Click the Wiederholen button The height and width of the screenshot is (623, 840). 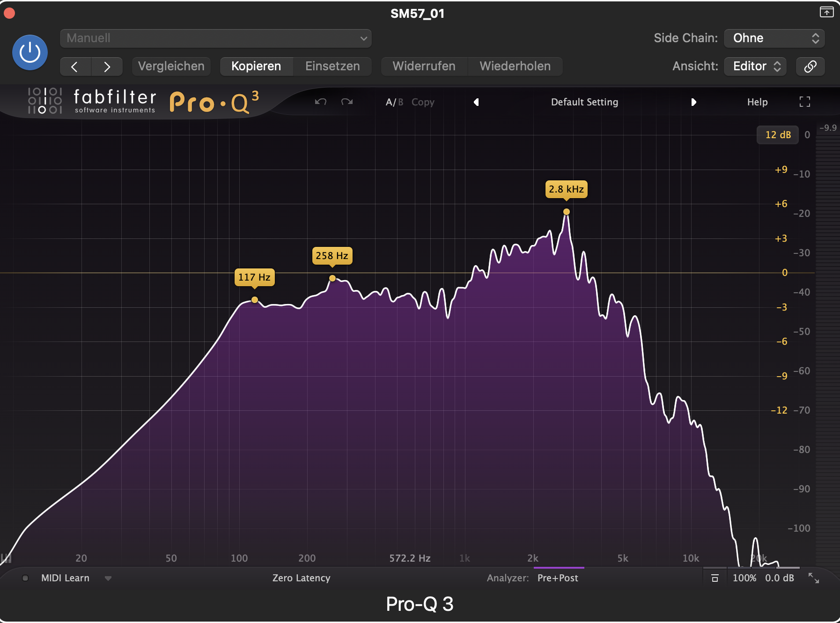[515, 67]
